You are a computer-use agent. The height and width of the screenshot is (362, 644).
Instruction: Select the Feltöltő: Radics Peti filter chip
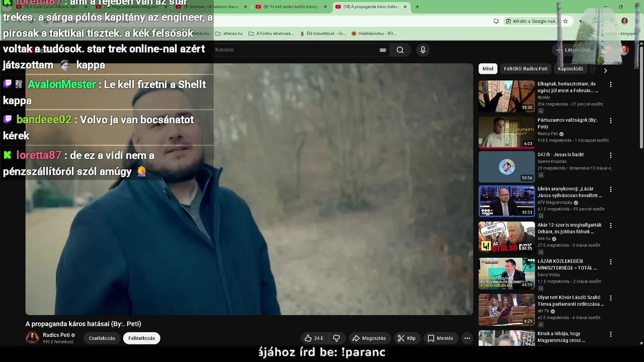pos(525,69)
